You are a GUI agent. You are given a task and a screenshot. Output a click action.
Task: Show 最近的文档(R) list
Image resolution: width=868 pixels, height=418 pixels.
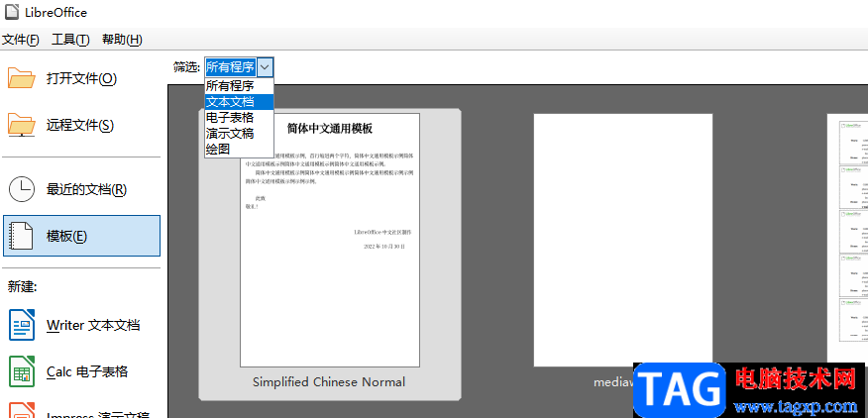86,190
